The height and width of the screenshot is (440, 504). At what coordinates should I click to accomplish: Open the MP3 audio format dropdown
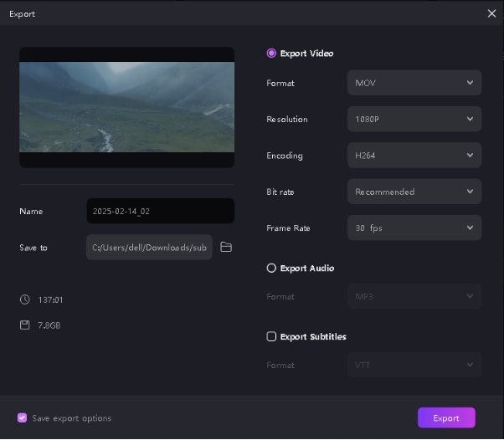(414, 296)
